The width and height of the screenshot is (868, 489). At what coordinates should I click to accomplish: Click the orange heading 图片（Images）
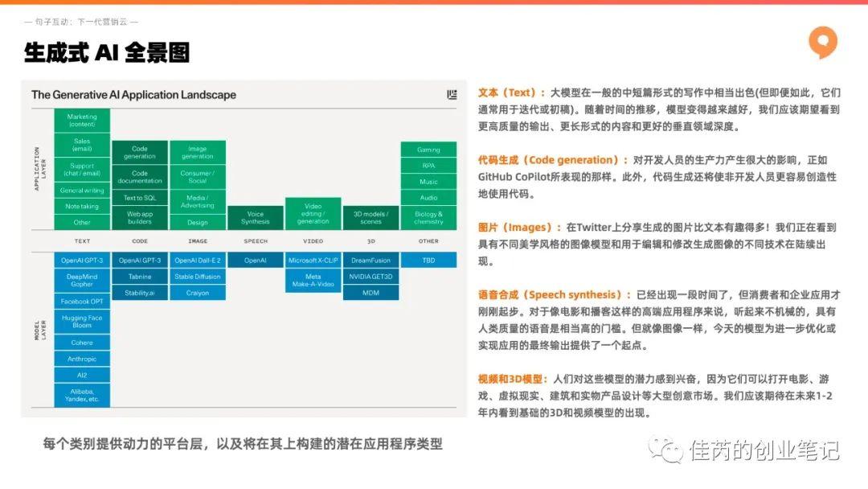520,228
